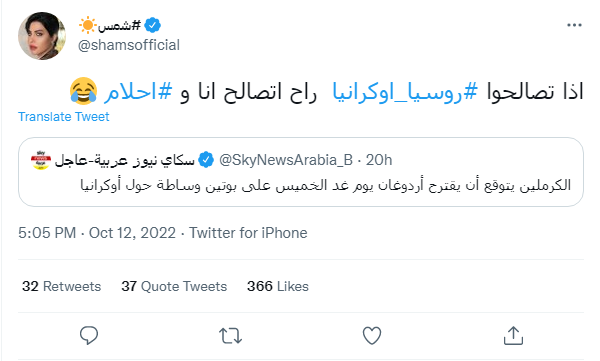
Task: Click the author profile photo
Action: pos(42,36)
